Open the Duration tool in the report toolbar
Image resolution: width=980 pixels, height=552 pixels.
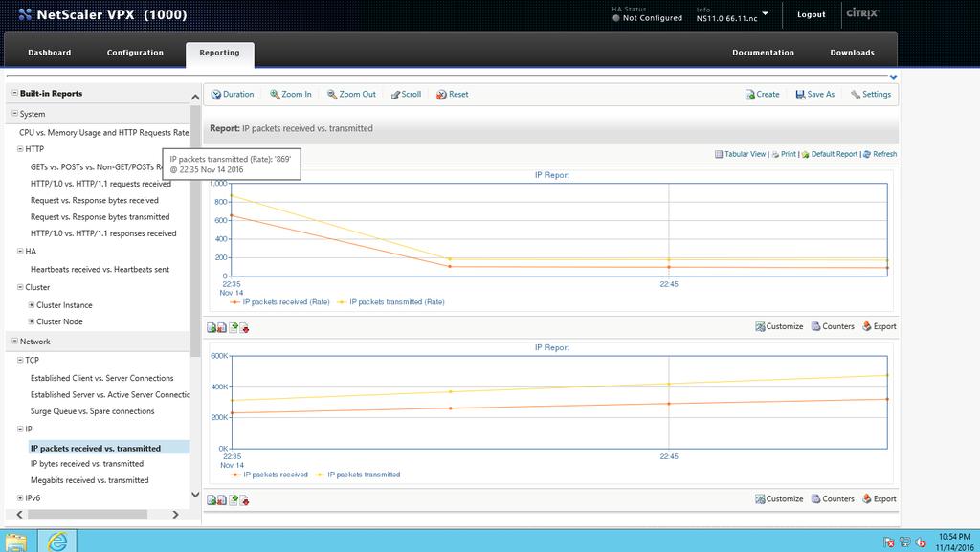coord(233,95)
